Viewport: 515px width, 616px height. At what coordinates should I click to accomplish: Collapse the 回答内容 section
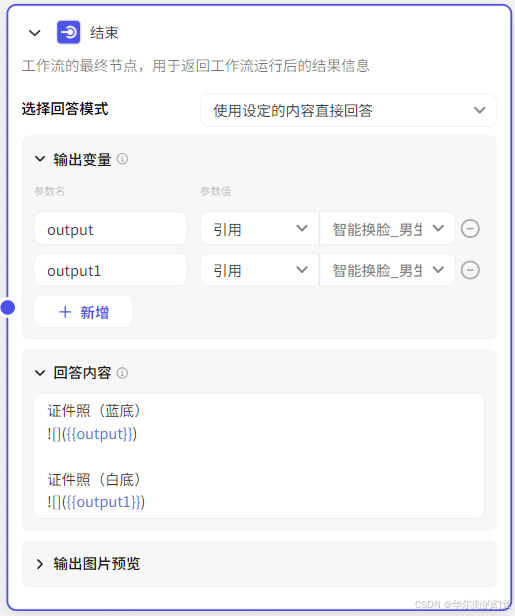(x=40, y=373)
